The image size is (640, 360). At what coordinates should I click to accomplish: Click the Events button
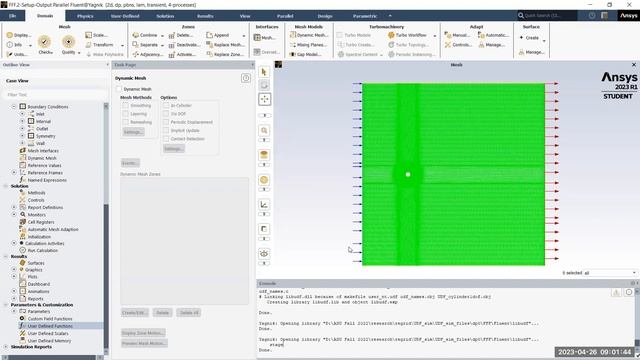(x=130, y=163)
